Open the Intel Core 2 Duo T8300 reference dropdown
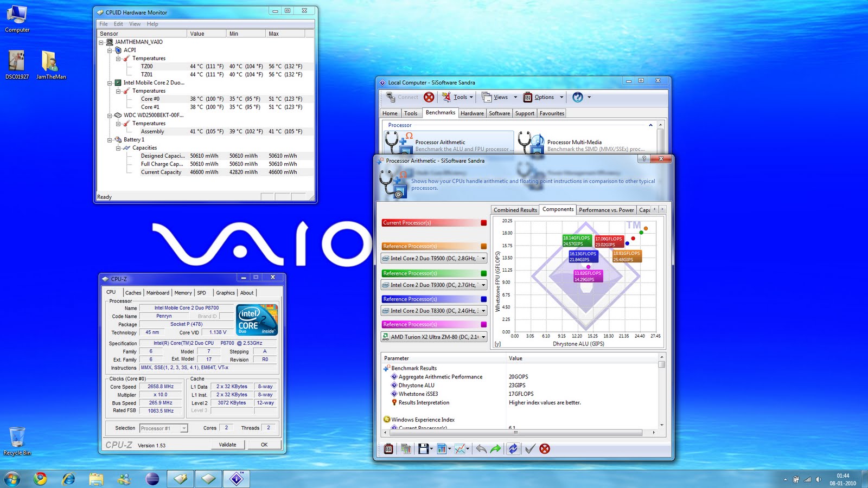This screenshot has height=488, width=868. [483, 311]
